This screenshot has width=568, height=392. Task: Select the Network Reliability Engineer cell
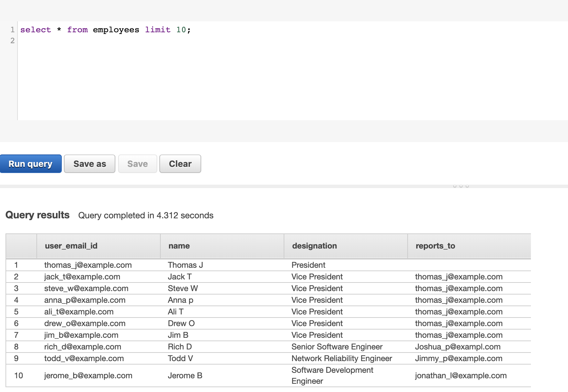coord(342,358)
